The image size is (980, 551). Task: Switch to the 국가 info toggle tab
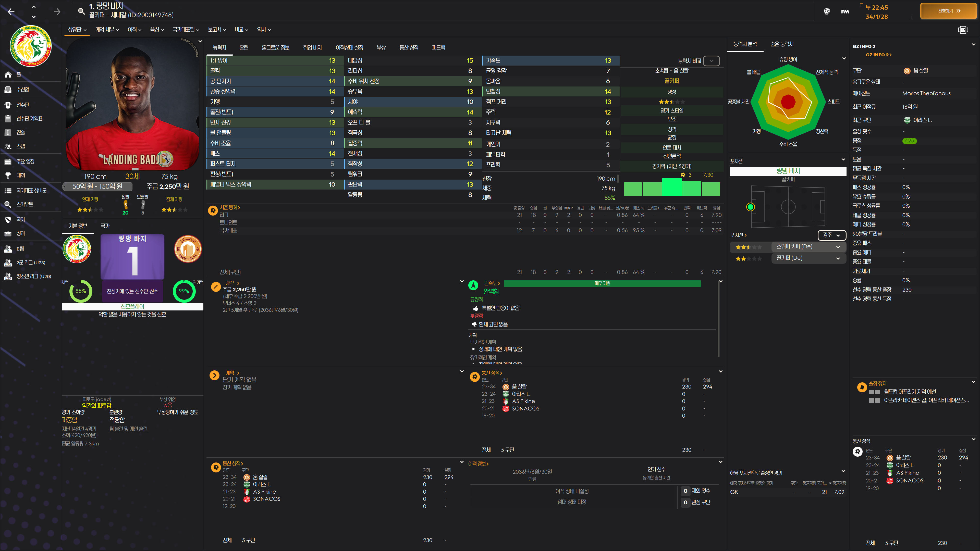105,226
